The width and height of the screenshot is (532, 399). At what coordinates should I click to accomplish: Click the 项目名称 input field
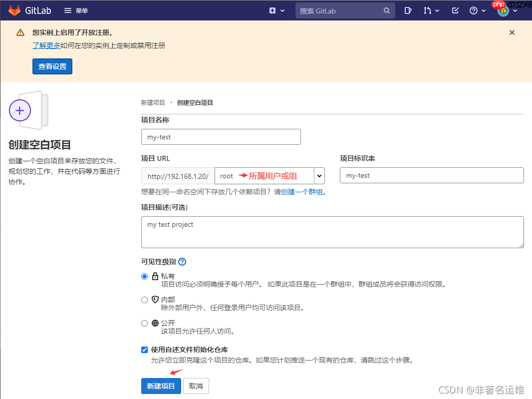[221, 136]
